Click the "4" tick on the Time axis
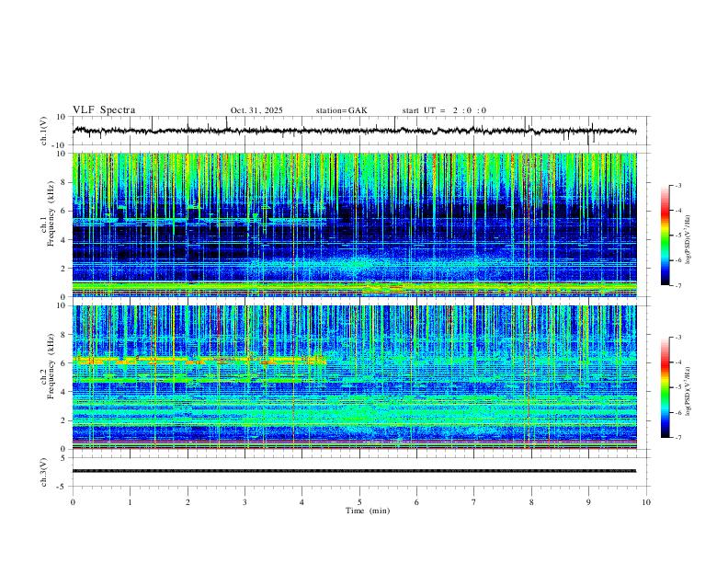The width and height of the screenshot is (728, 563). pos(302,502)
